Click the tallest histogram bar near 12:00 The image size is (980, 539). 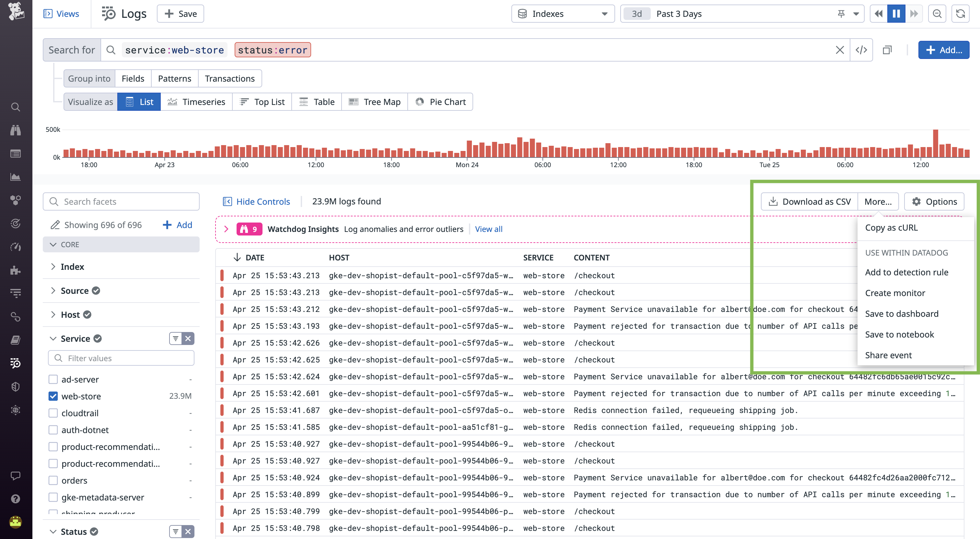[935, 143]
